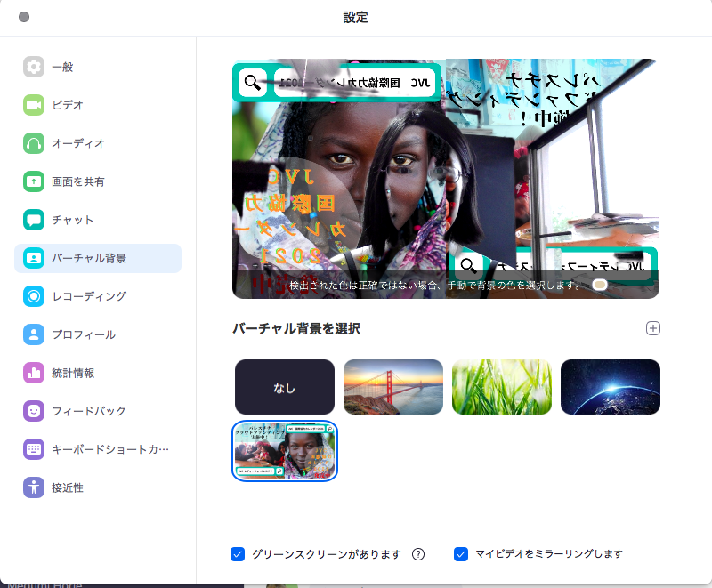The width and height of the screenshot is (712, 588).
Task: Toggle the help icon next to green screen option
Action: pyautogui.click(x=418, y=554)
